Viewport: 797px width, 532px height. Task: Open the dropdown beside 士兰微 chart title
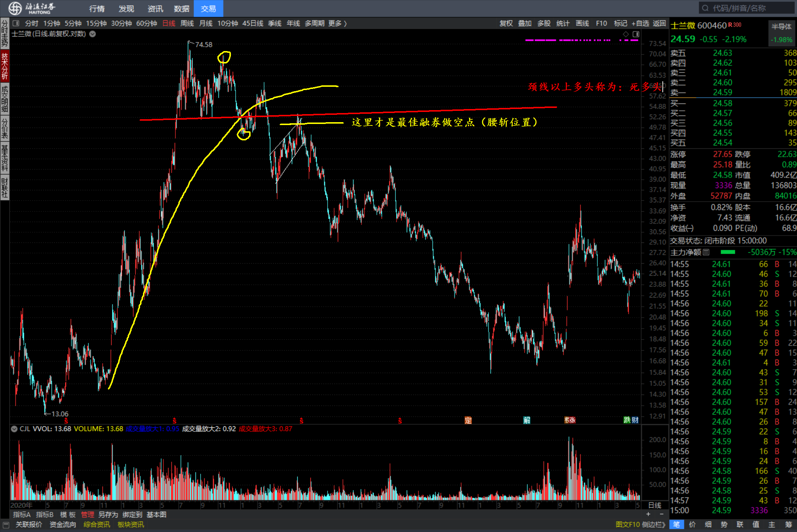click(x=93, y=34)
